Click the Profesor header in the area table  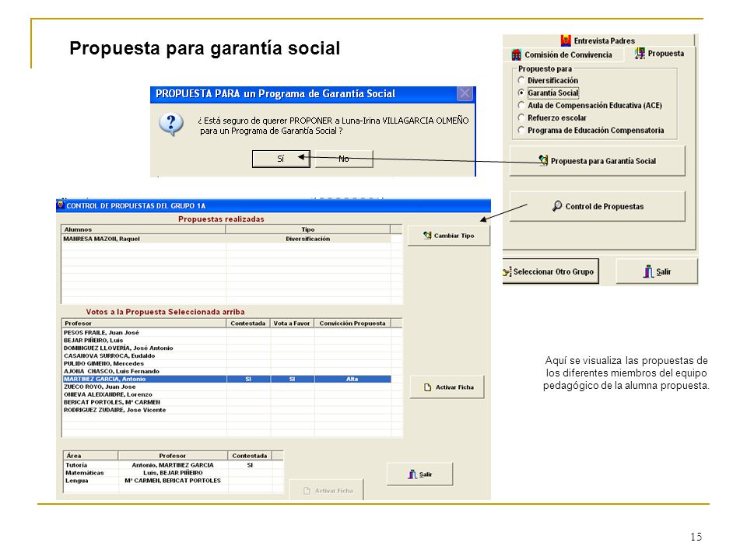click(173, 456)
